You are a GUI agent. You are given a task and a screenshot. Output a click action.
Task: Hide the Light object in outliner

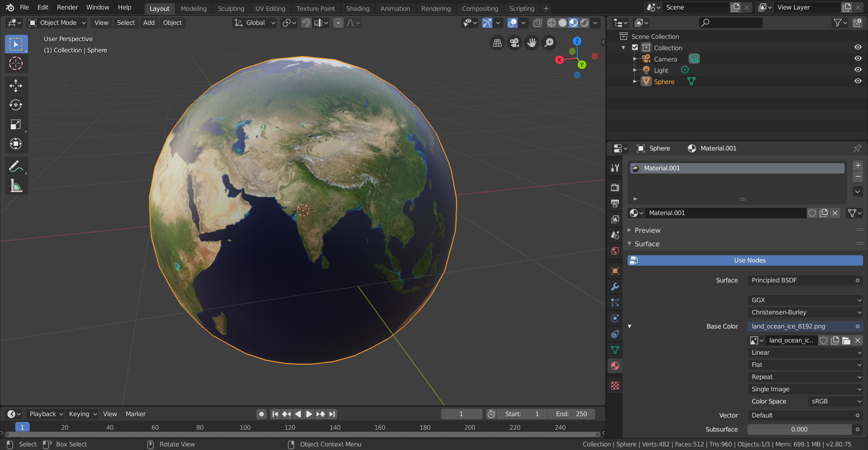pyautogui.click(x=858, y=70)
